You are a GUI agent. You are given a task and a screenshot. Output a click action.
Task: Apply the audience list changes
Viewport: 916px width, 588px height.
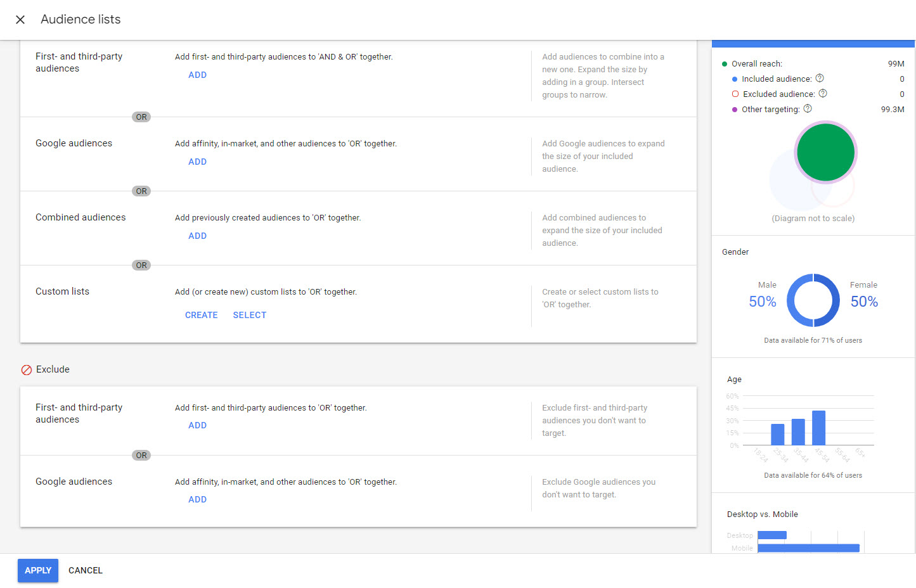(x=38, y=570)
